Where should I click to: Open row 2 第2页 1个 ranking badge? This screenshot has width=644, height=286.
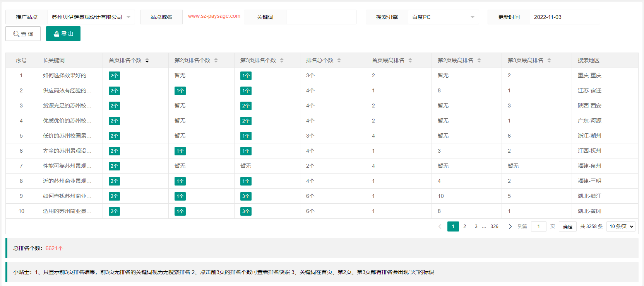click(180, 91)
